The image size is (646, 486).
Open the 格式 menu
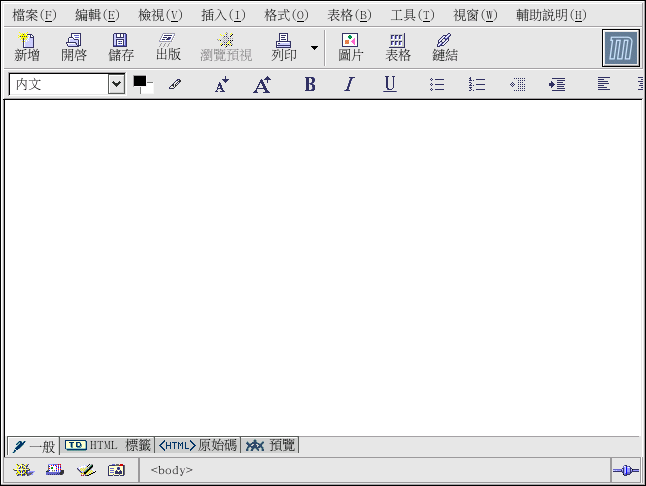coord(286,15)
